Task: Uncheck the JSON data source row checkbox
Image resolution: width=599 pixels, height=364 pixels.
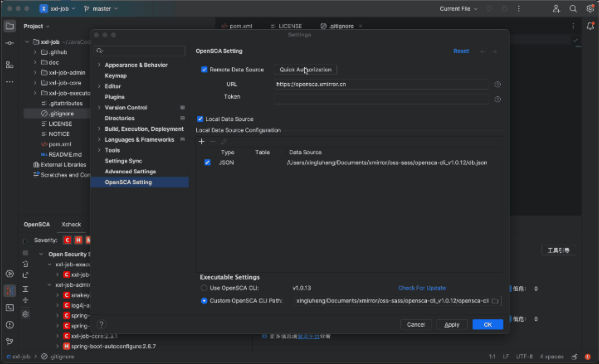Action: 208,162
